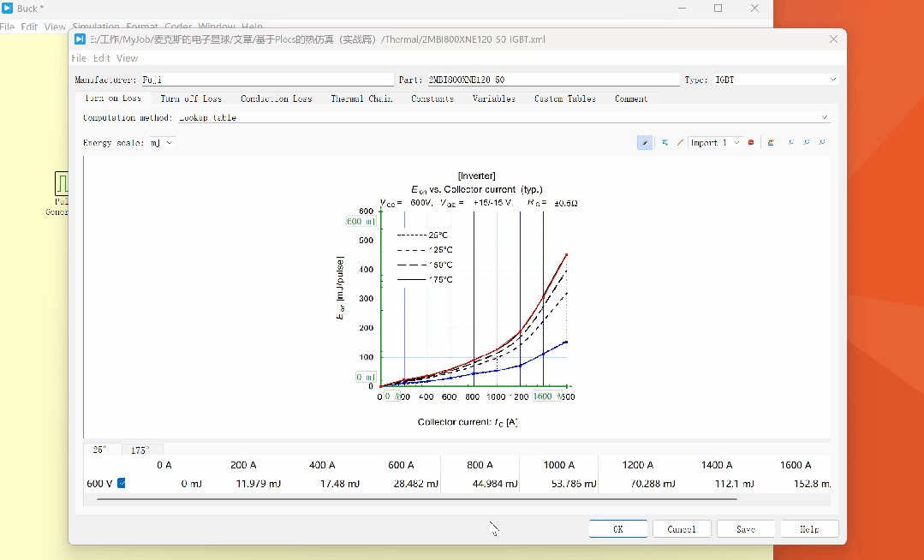This screenshot has height=560, width=924.
Task: Open the Energy scale mJ dropdown
Action: click(163, 143)
